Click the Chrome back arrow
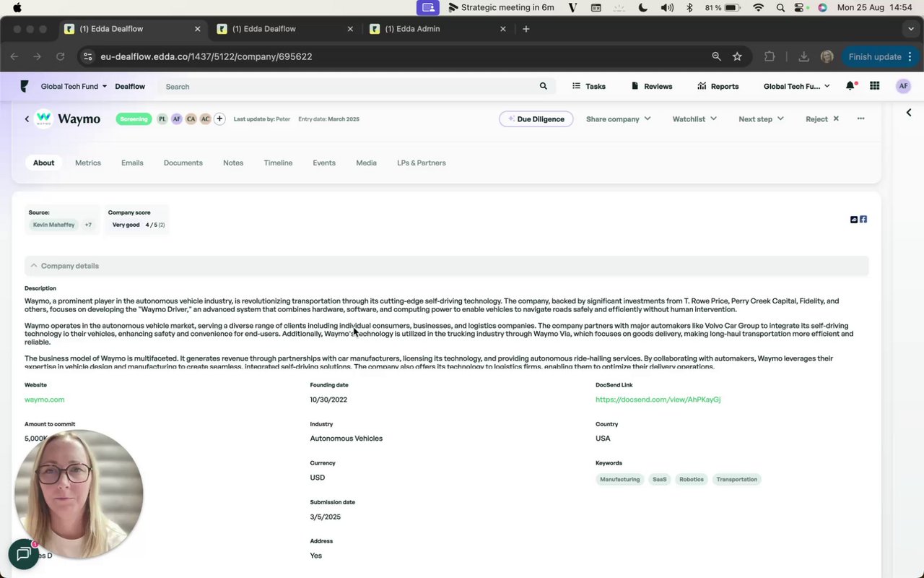Screen dimensions: 924x578 [x=14, y=56]
